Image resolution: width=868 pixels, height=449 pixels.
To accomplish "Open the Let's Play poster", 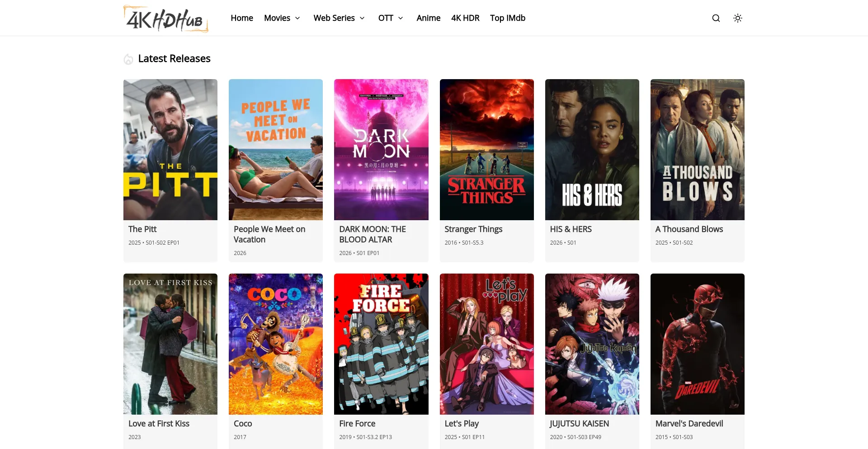I will click(x=487, y=344).
